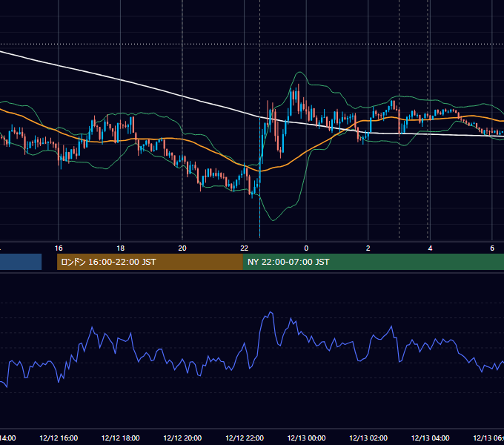Click the 6 hour label on price chart
Viewport: 504px width, 445px height.
point(492,248)
